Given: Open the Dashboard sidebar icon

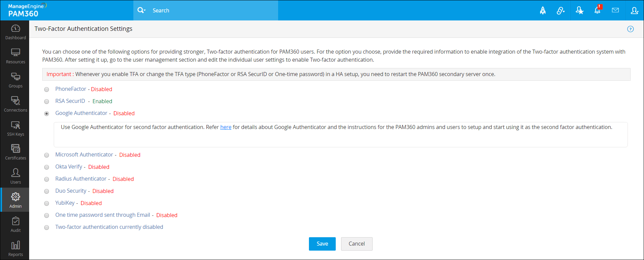Looking at the screenshot, I should click(x=15, y=32).
